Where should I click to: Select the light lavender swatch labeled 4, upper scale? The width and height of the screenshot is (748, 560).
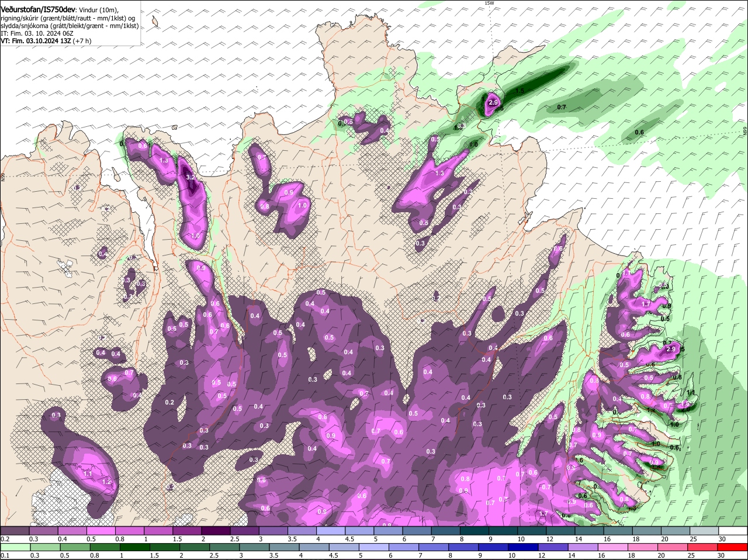click(x=332, y=530)
